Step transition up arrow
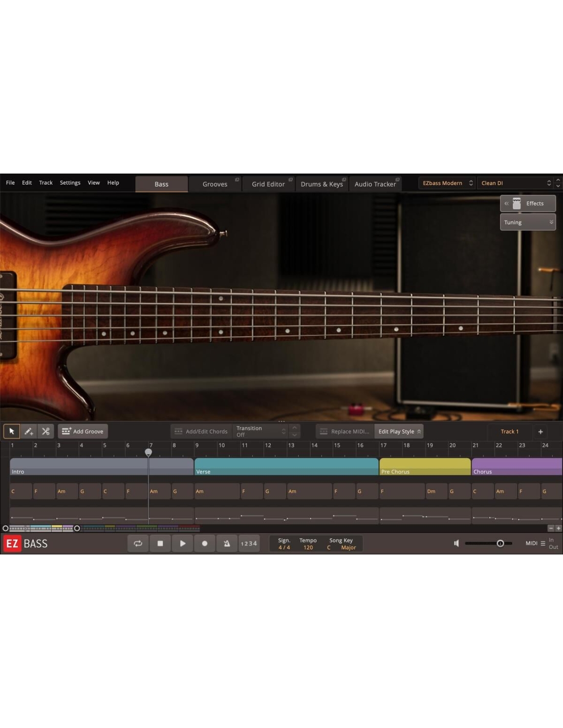Screen dimensions: 563x728 point(294,427)
